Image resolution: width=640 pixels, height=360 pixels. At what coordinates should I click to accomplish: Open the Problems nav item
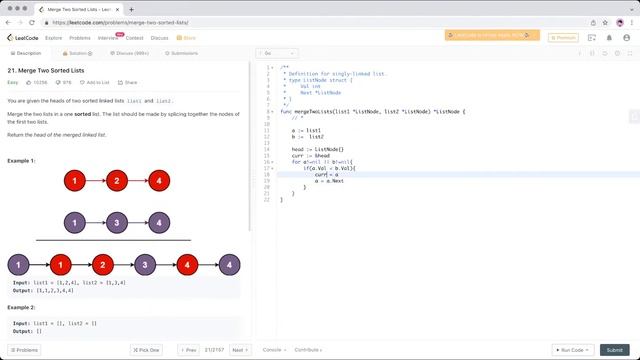pos(80,38)
